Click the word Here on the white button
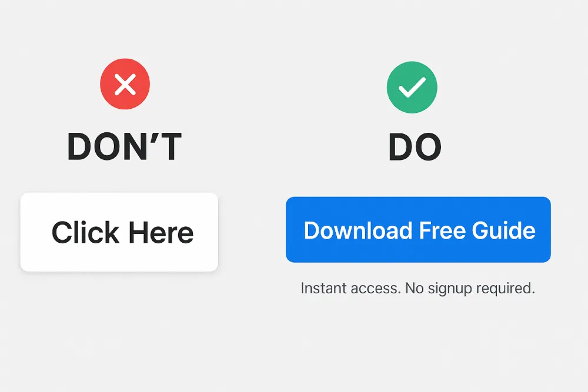 (x=161, y=232)
